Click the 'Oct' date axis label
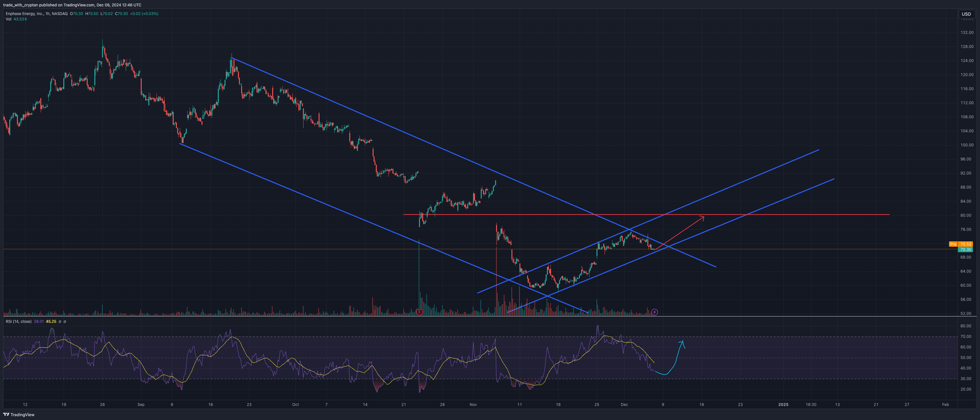This screenshot has width=980, height=420. (x=296, y=405)
